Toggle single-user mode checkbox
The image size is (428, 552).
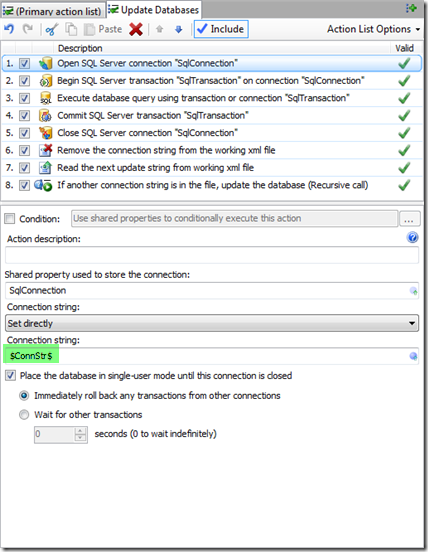coord(10,375)
